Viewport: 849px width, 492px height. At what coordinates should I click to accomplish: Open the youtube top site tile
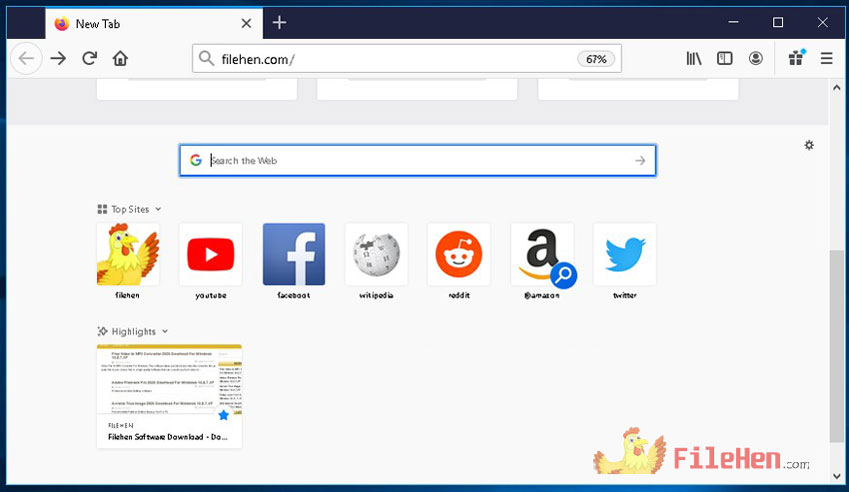[211, 261]
